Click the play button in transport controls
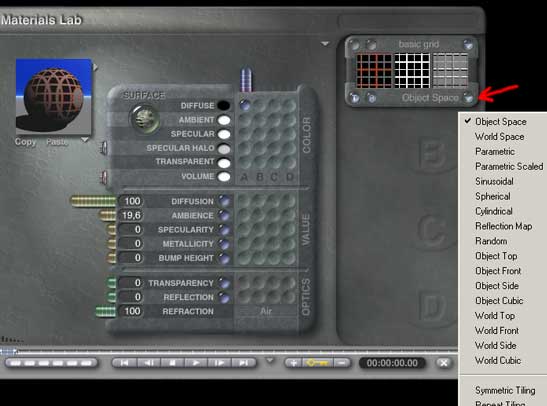The height and width of the screenshot is (406, 547). (196, 363)
